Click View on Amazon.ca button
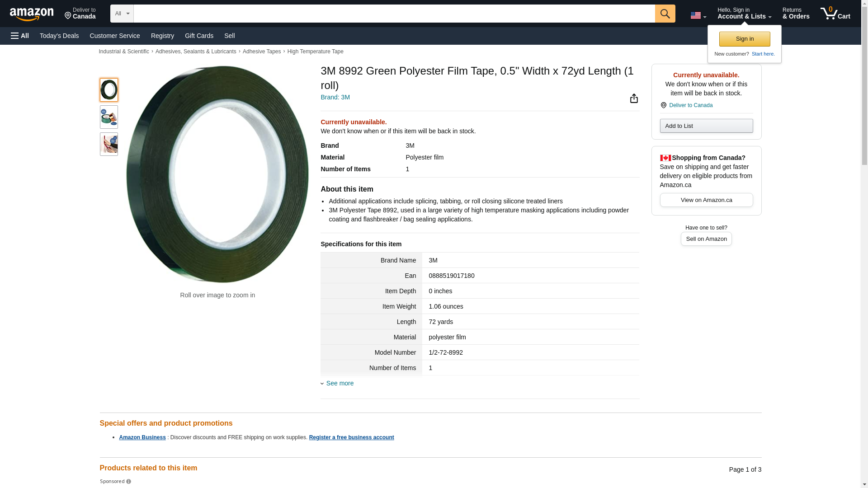 point(706,200)
